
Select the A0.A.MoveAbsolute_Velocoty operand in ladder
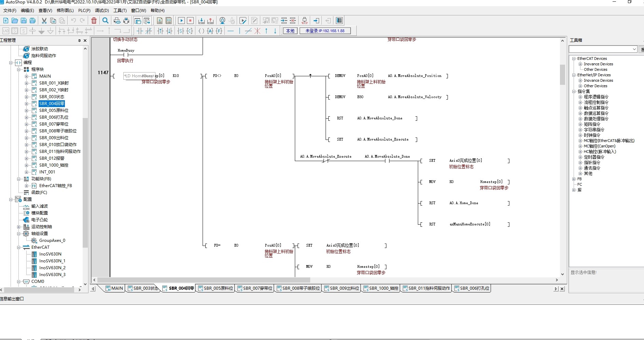[414, 97]
